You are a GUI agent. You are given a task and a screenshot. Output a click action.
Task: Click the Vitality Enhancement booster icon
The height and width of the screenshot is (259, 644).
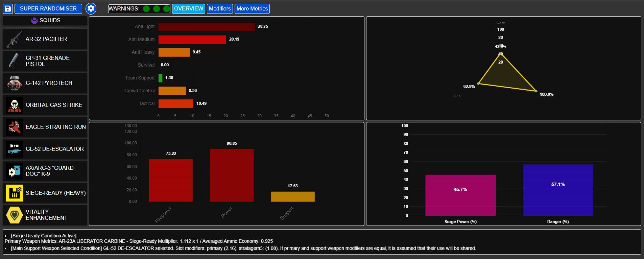tap(14, 215)
